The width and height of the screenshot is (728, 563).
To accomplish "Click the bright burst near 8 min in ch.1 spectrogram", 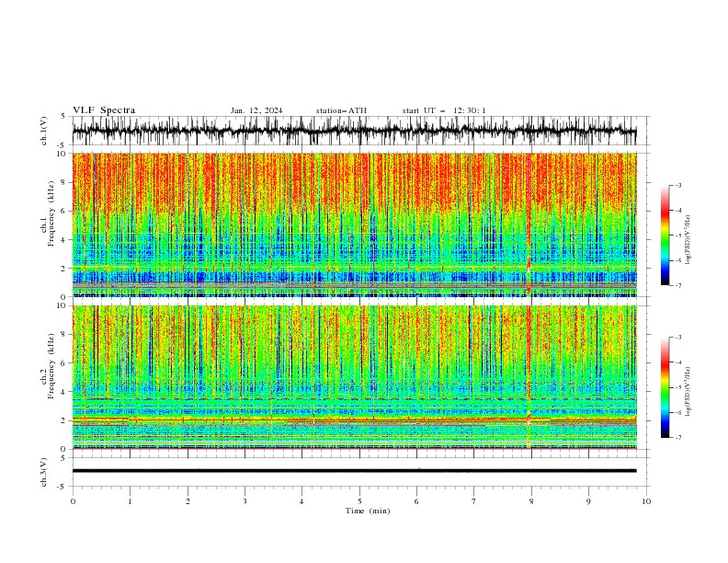I will coord(529,224).
